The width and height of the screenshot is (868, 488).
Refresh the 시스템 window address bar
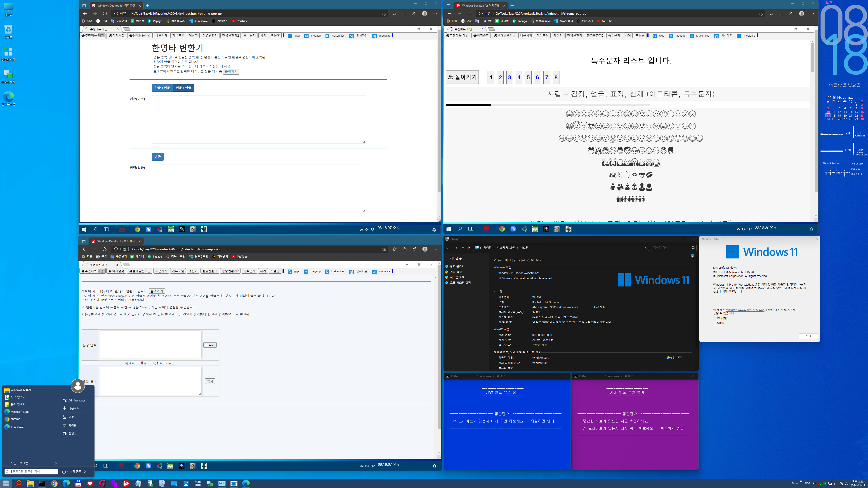click(x=645, y=248)
